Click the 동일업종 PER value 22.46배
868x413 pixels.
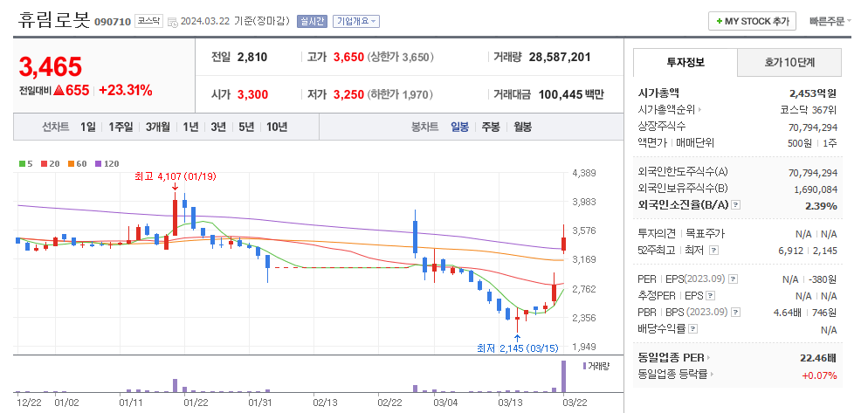[x=818, y=358]
